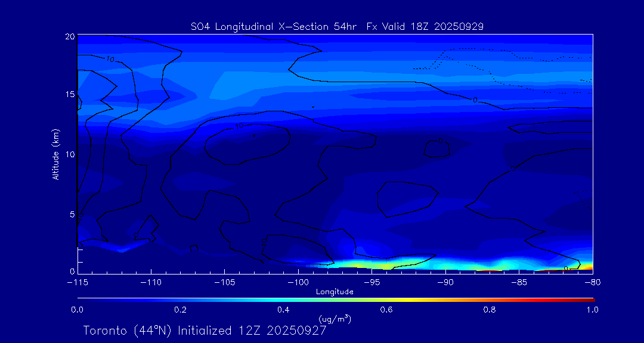Click the 0.8 colorbar scale label
This screenshot has height=343, width=644.
tap(490, 310)
